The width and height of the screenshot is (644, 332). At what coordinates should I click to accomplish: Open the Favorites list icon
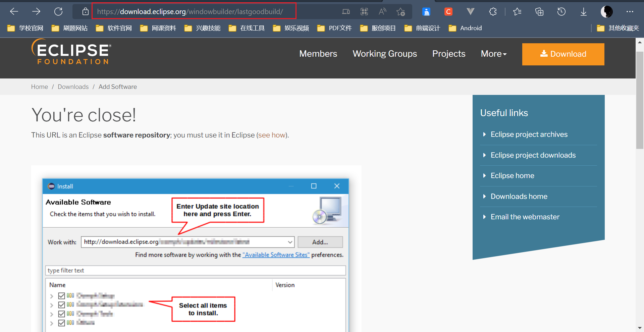pyautogui.click(x=517, y=12)
